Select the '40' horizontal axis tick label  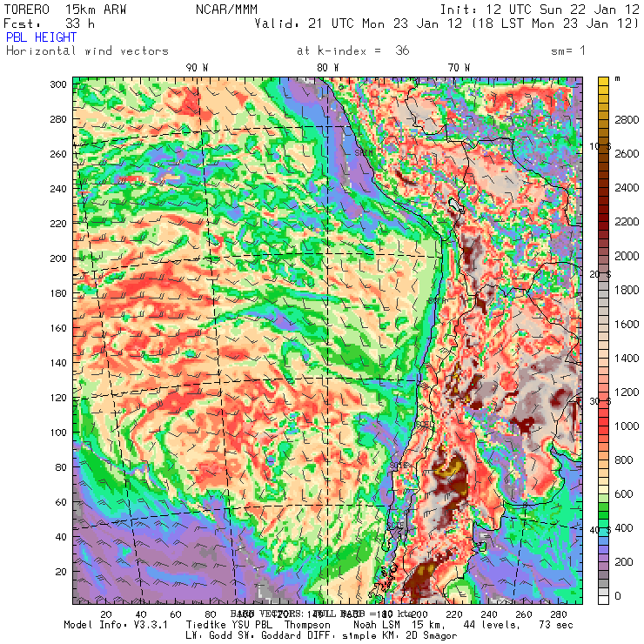point(141,614)
